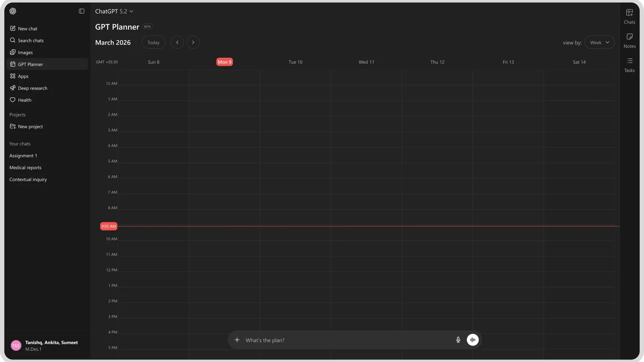
Task: Open the Week view dropdown
Action: click(x=599, y=43)
